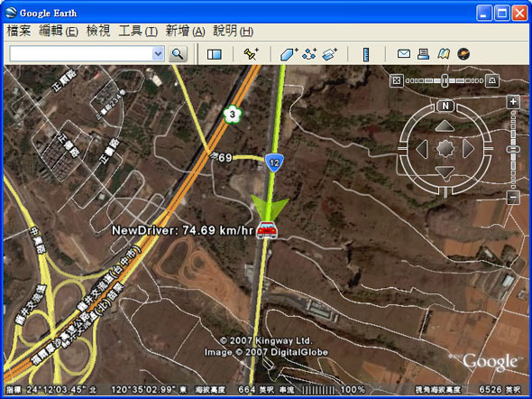The image size is (532, 399).
Task: Click the route 12 blue shield
Action: pyautogui.click(x=274, y=163)
